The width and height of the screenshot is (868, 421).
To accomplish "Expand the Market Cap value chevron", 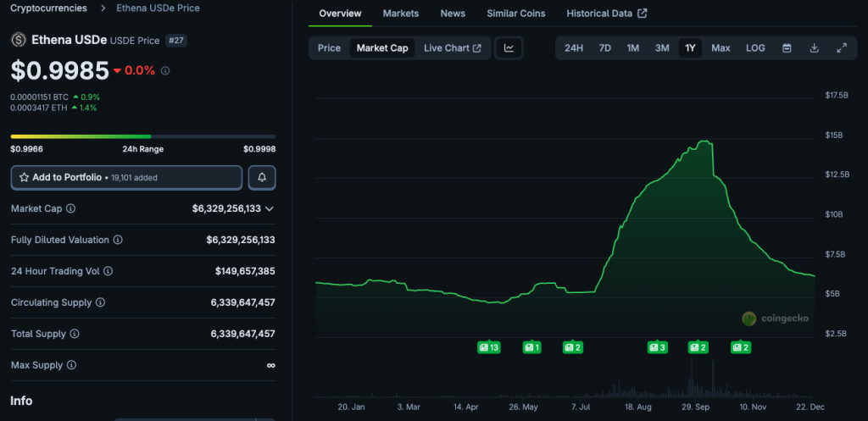I will coord(270,208).
